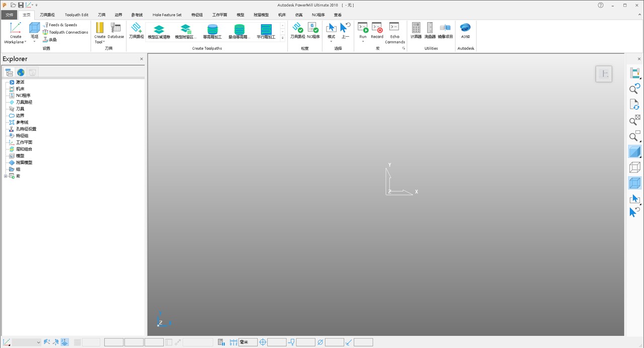Click zoom to box icon in right toolbar

(635, 136)
